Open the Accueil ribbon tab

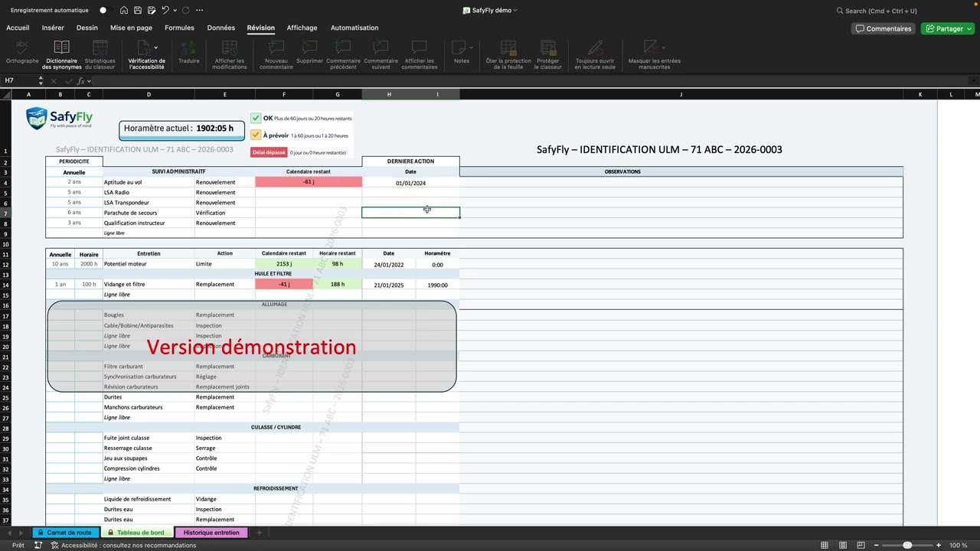18,28
